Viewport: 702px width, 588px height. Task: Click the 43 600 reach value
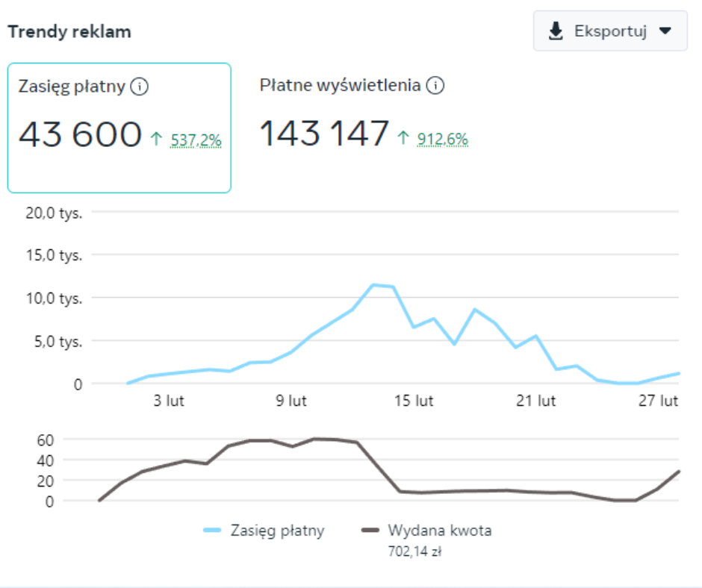tap(80, 134)
